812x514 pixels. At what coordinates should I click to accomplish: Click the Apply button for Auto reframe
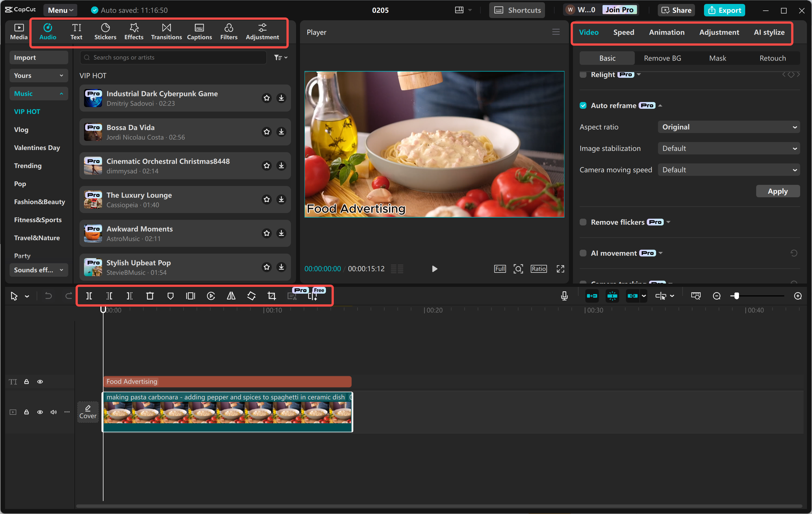(x=777, y=191)
